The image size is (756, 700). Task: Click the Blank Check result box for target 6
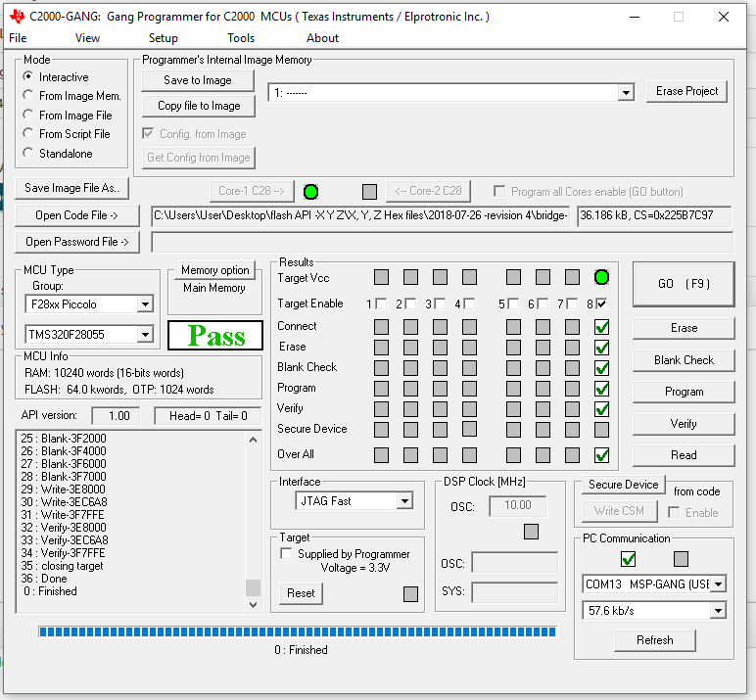coord(543,368)
